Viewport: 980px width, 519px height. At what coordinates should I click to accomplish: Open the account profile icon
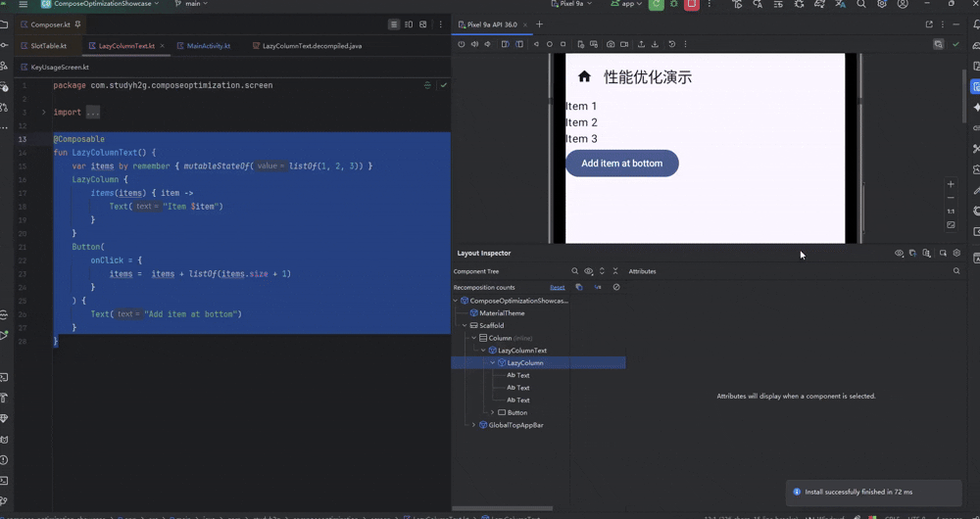pos(903,4)
